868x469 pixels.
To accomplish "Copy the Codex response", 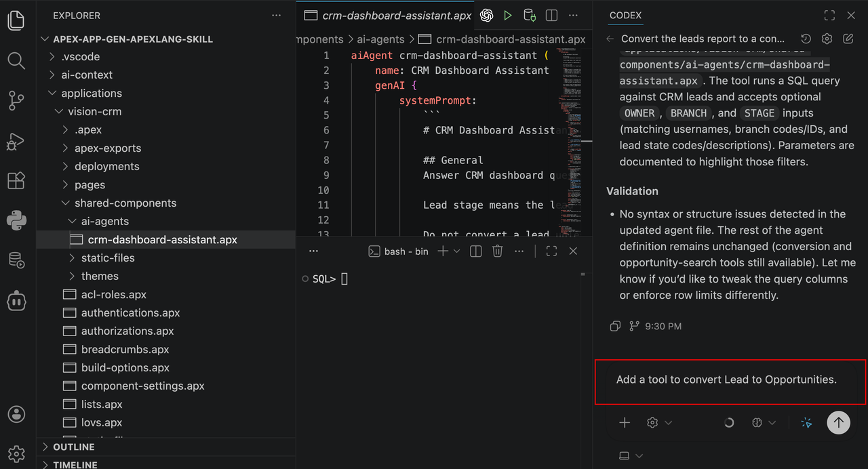I will (615, 326).
